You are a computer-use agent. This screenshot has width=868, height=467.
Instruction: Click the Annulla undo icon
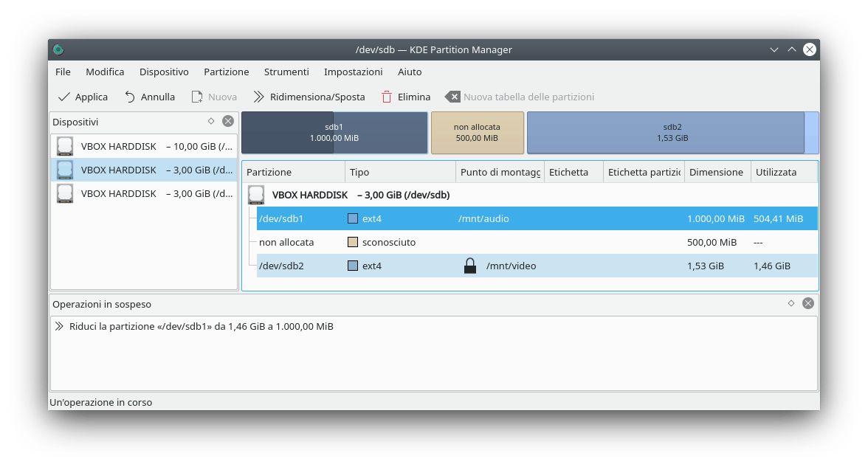click(130, 97)
